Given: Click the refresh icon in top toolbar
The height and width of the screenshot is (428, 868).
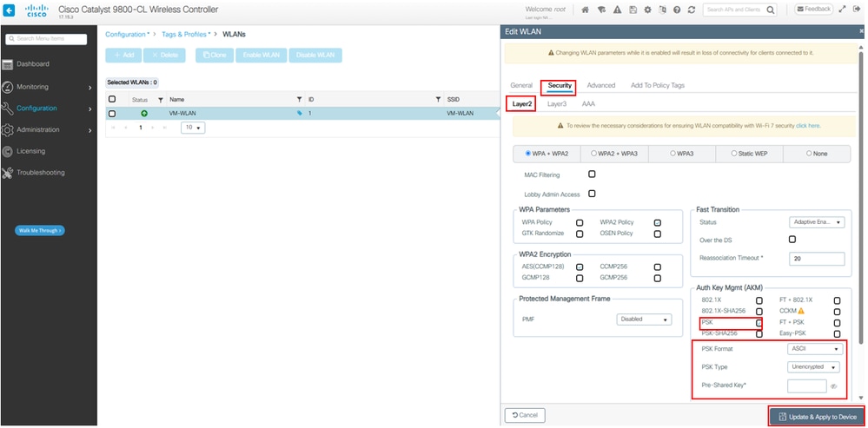Looking at the screenshot, I should (692, 10).
